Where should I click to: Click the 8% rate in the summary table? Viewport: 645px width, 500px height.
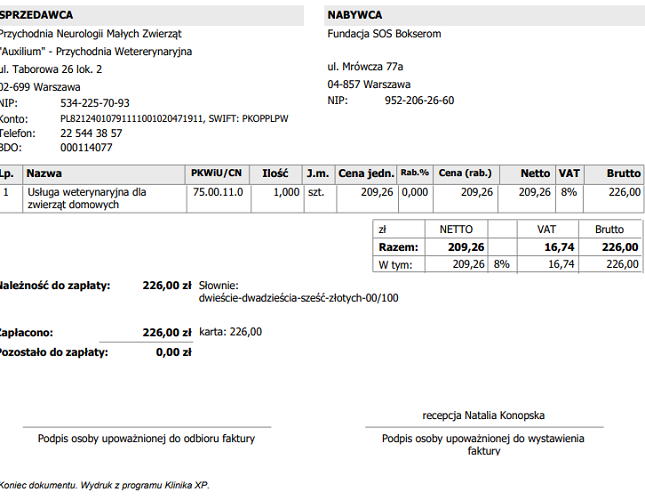(x=502, y=264)
